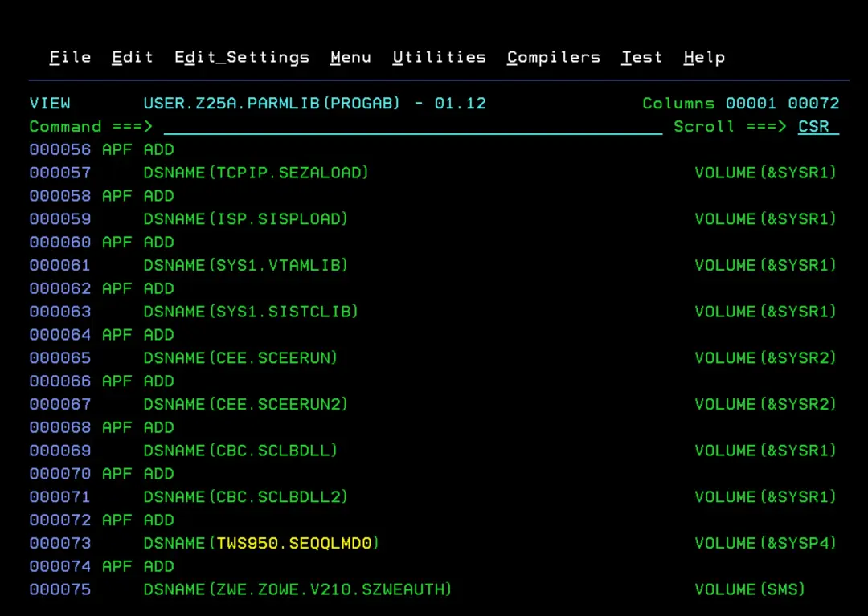
Task: Click line number 000064
Action: click(59, 335)
